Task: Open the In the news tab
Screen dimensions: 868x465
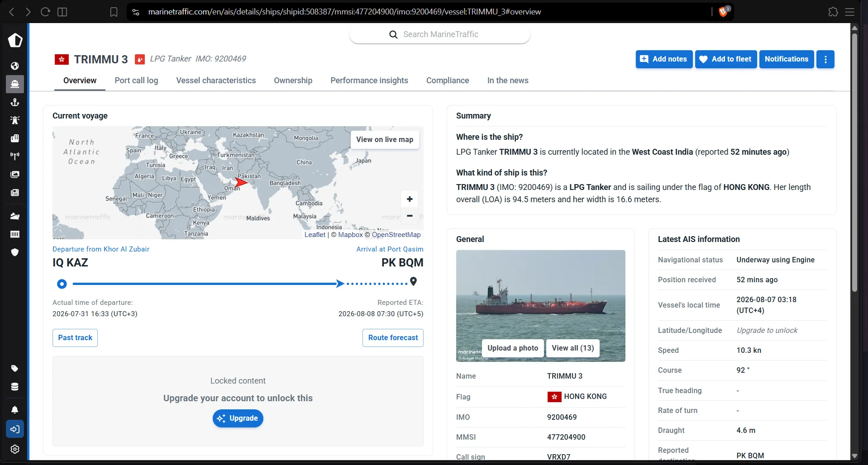Action: click(508, 81)
